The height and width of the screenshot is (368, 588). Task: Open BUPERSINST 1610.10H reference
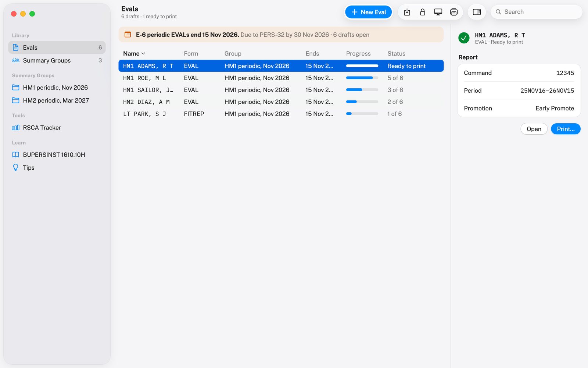point(57,155)
